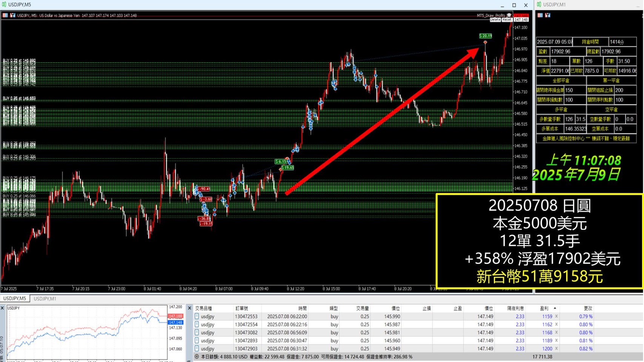Toggle the 關閉追蹤止損 switch

[600, 90]
